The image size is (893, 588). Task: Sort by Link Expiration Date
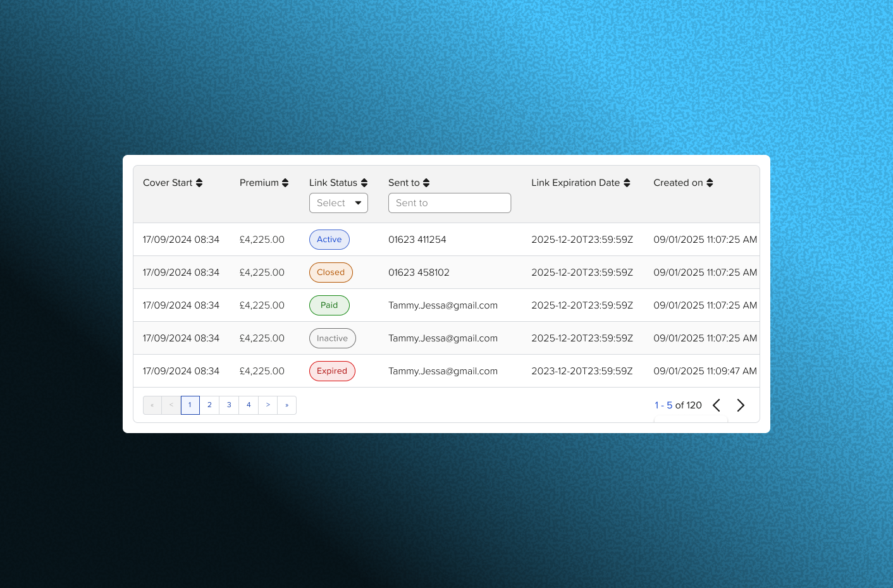coord(626,182)
